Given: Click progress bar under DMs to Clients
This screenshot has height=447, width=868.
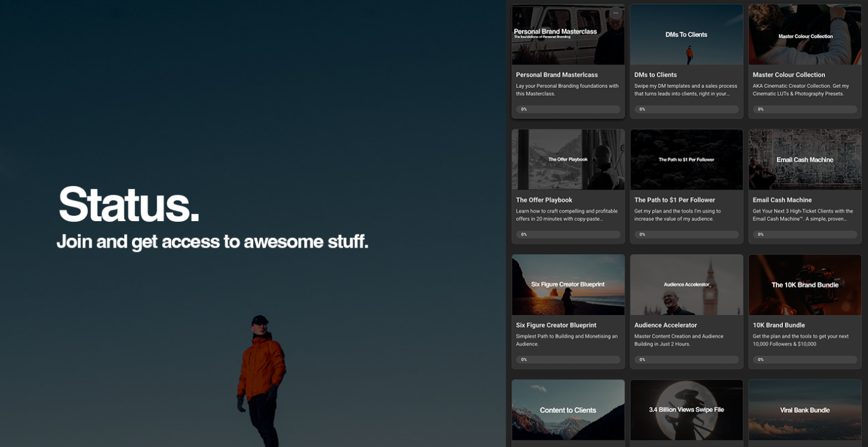Looking at the screenshot, I should [687, 110].
